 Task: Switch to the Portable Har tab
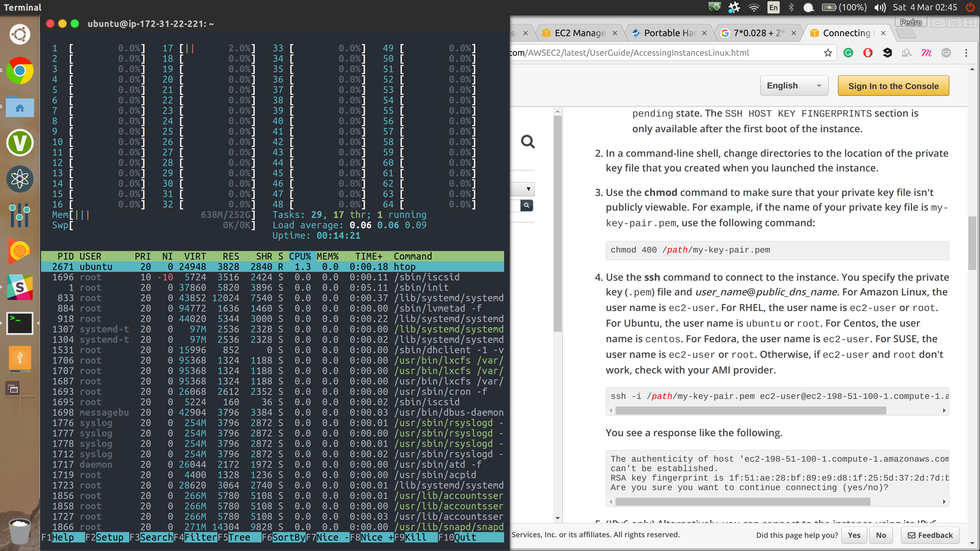[669, 33]
